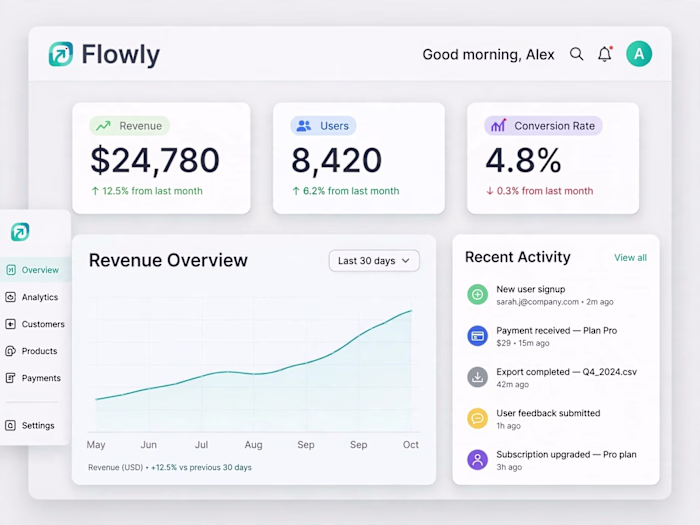Click the sidebar Flowly logo icon
This screenshot has height=525, width=700.
[x=20, y=232]
